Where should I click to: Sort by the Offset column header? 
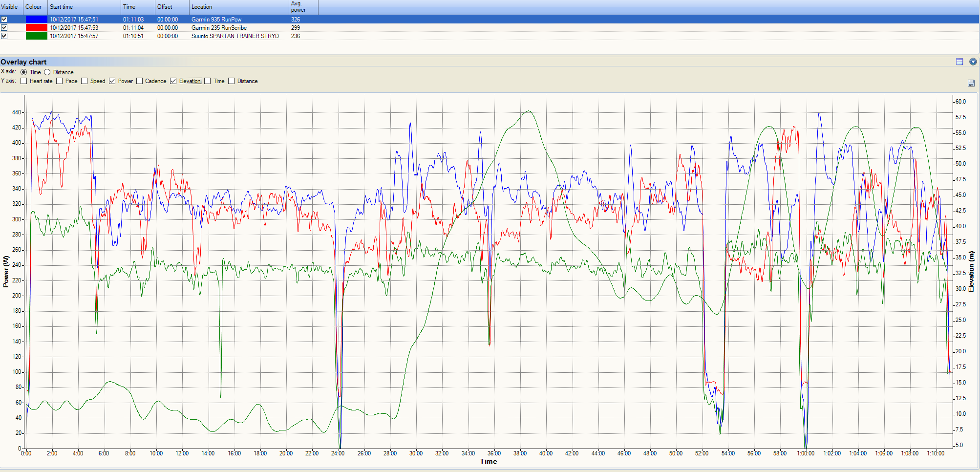[x=172, y=7]
